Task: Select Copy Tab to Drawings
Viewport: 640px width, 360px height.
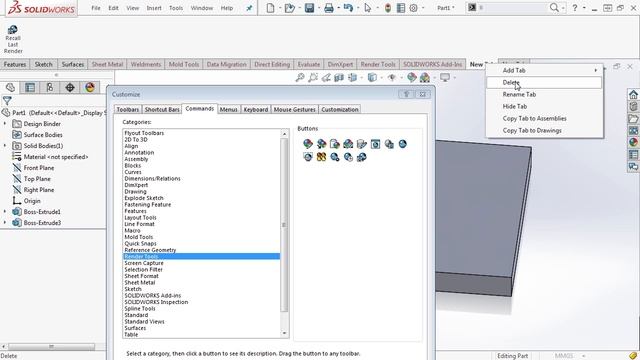Action: click(x=544, y=130)
